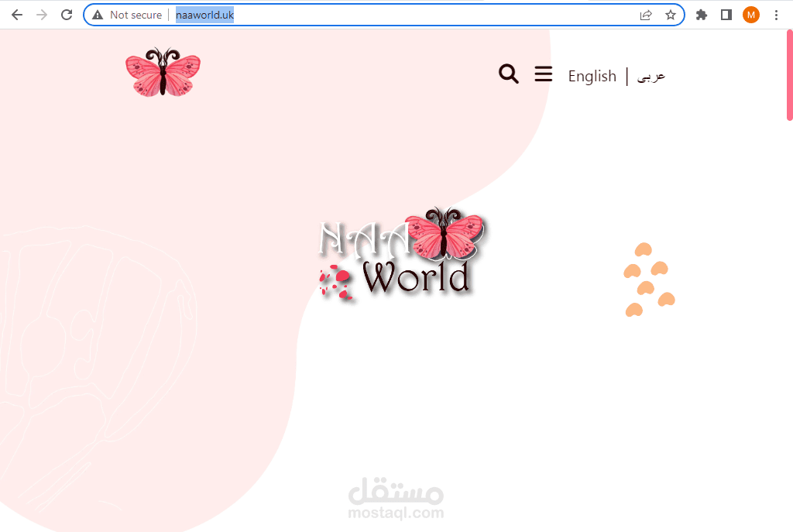Switch site language to عربى

[x=651, y=75]
